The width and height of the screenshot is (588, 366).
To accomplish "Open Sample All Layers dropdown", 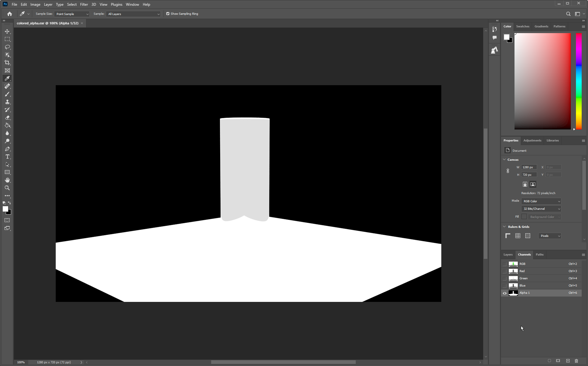I will [x=133, y=14].
